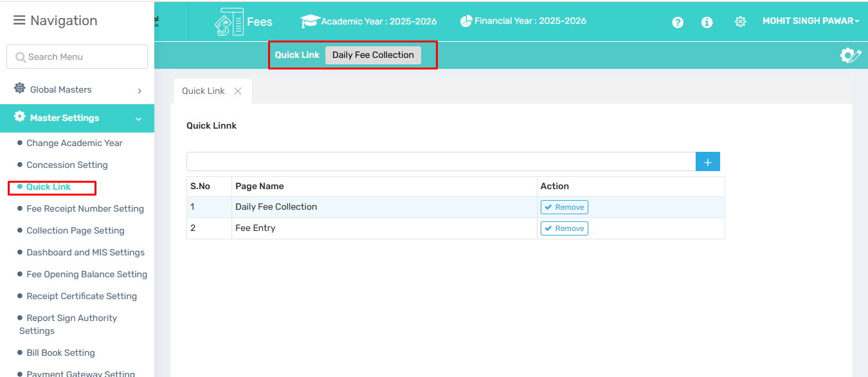This screenshot has height=377, width=868.
Task: Click Financial Year : 2025-2026 text
Action: point(530,21)
